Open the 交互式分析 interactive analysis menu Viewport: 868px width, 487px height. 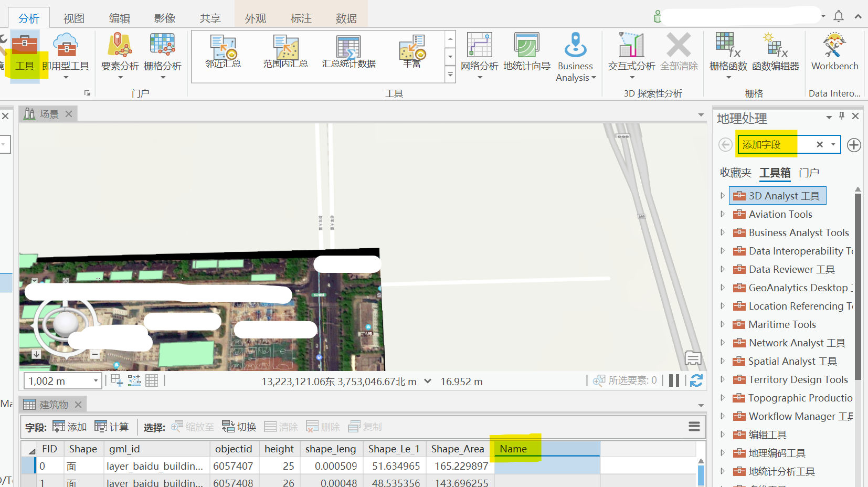pyautogui.click(x=632, y=56)
